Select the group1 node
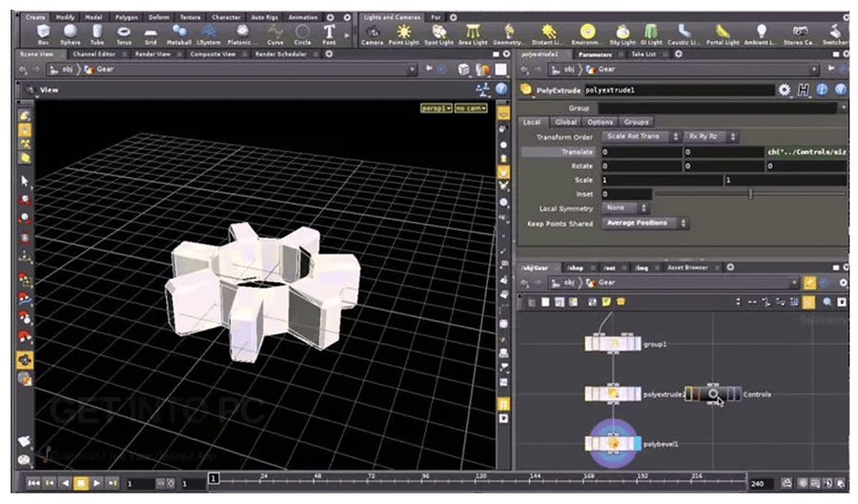Image resolution: width=858 pixels, height=504 pixels. pyautogui.click(x=612, y=344)
